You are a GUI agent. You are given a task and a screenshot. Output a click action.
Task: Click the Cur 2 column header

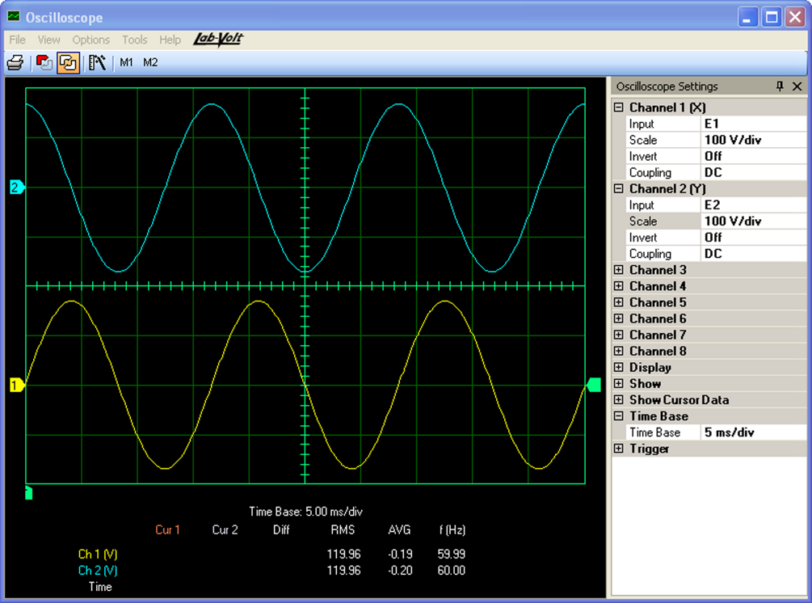(x=225, y=530)
